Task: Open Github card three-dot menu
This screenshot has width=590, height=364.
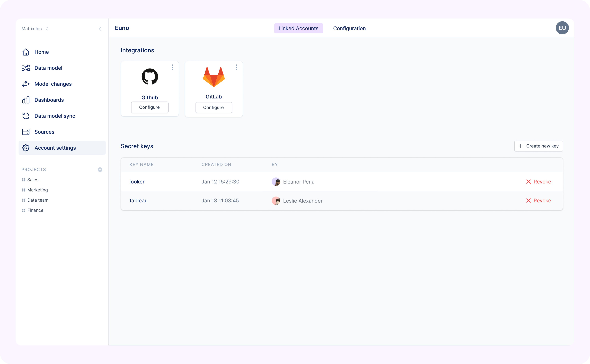Action: (x=172, y=67)
